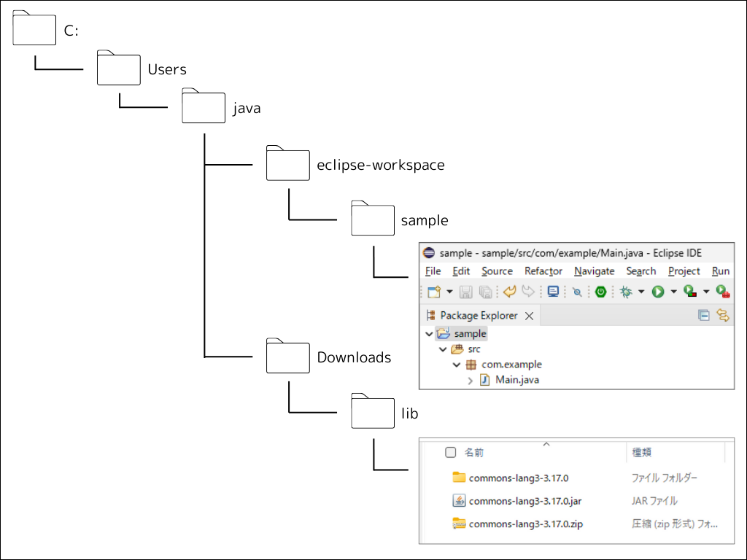Click the Package Explorer view icon
This screenshot has width=747, height=560.
click(430, 315)
